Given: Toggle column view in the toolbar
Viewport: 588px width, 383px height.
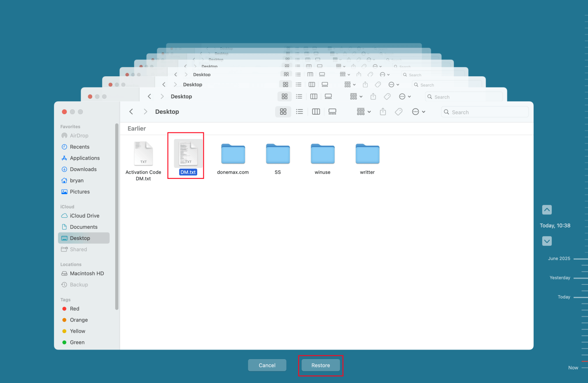Looking at the screenshot, I should [316, 111].
